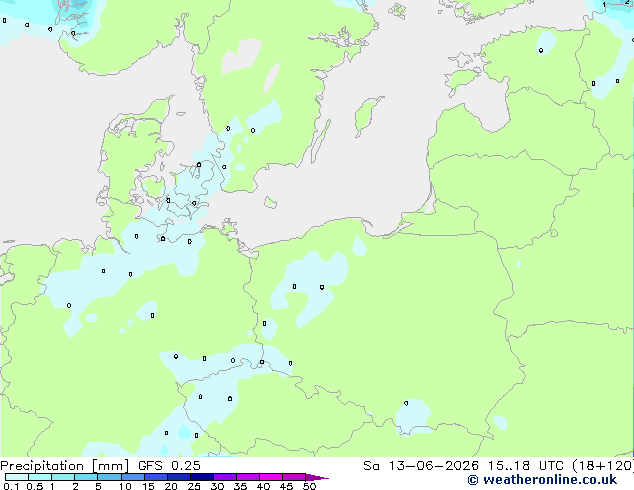Pick the 10 to 15 mm legend swatch
This screenshot has width=634, height=490.
133,477
